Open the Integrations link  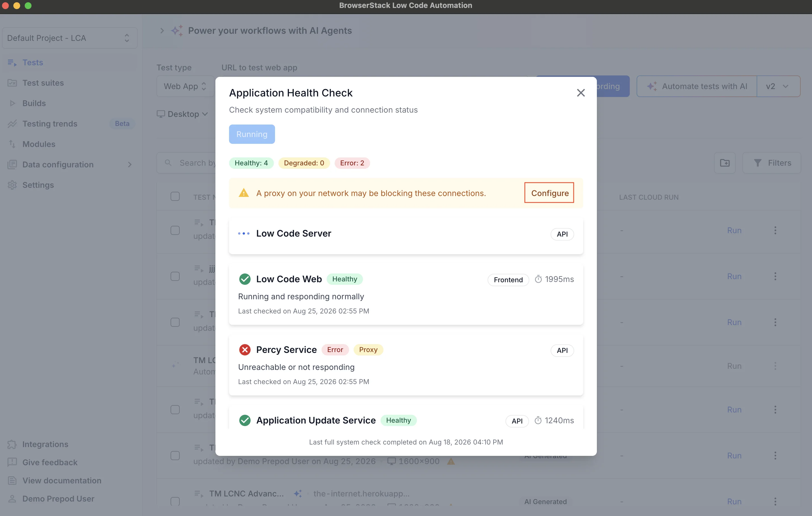[x=45, y=444]
